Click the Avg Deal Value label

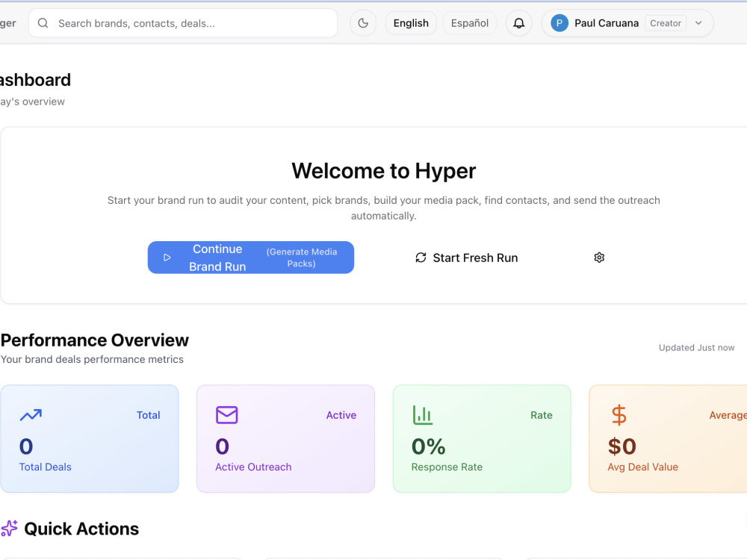(642, 467)
